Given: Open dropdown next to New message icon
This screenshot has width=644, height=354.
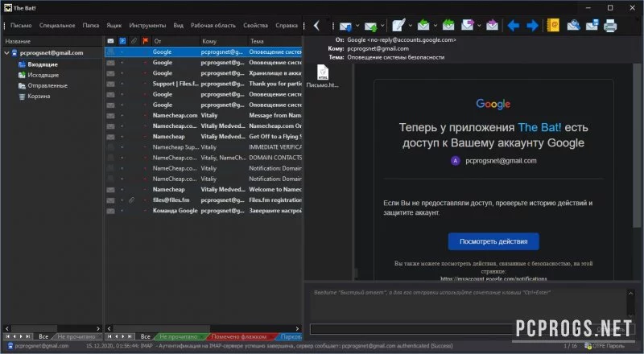Looking at the screenshot, I should click(x=411, y=26).
